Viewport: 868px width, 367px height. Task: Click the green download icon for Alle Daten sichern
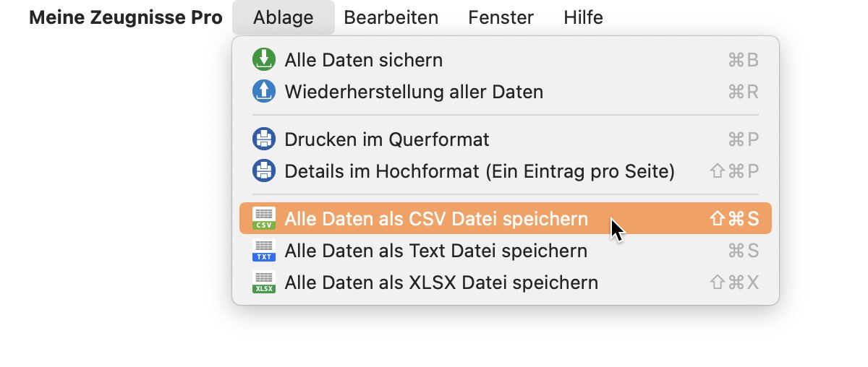(x=264, y=60)
